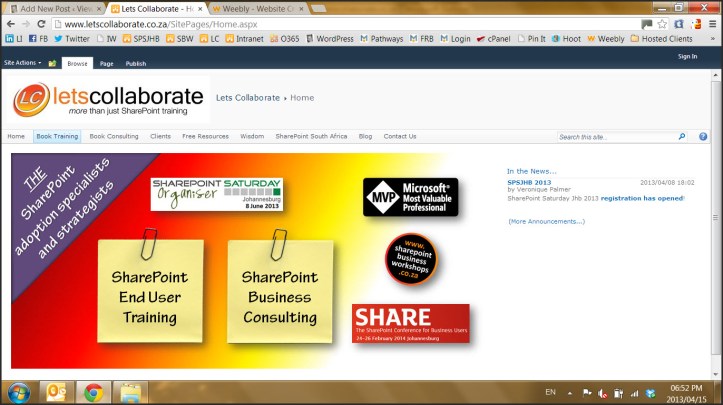Click the search magnifier icon on the site
Screen dimensions: 723x405
682,136
